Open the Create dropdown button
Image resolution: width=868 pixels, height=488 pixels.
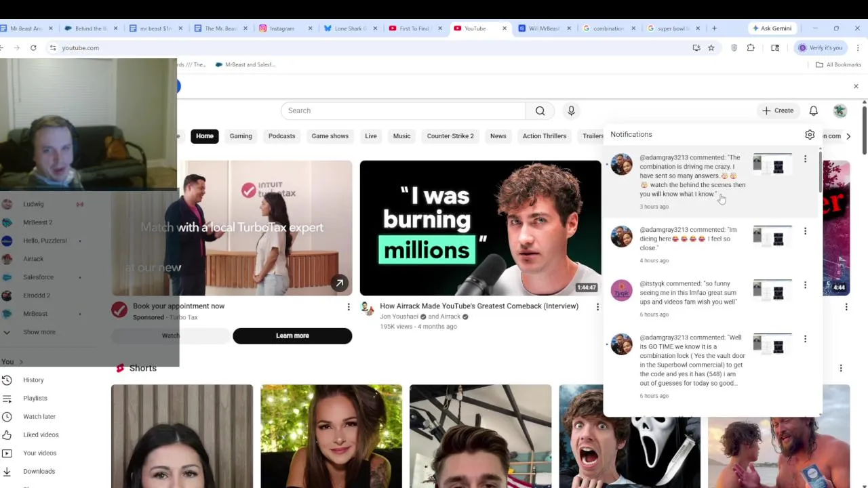click(x=777, y=110)
